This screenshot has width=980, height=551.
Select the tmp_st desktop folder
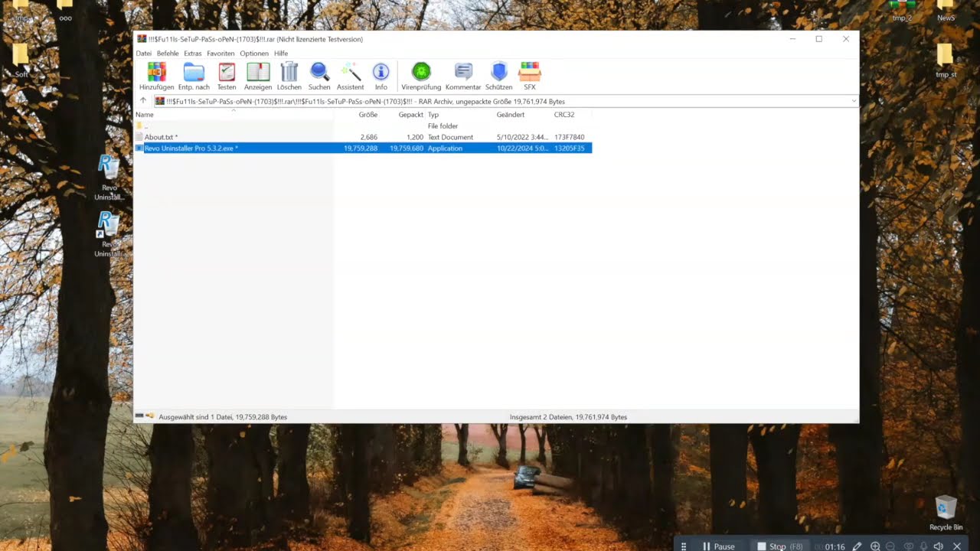coord(946,59)
